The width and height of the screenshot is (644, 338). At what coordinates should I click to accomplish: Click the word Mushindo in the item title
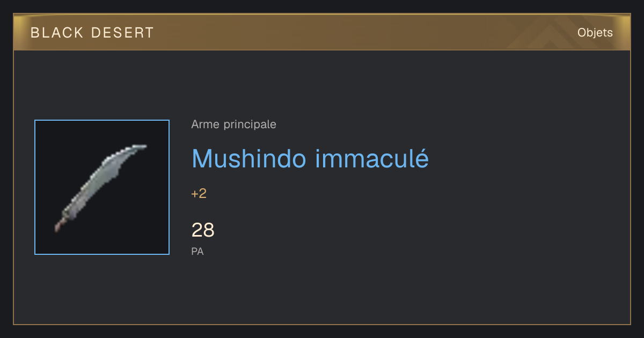point(249,158)
